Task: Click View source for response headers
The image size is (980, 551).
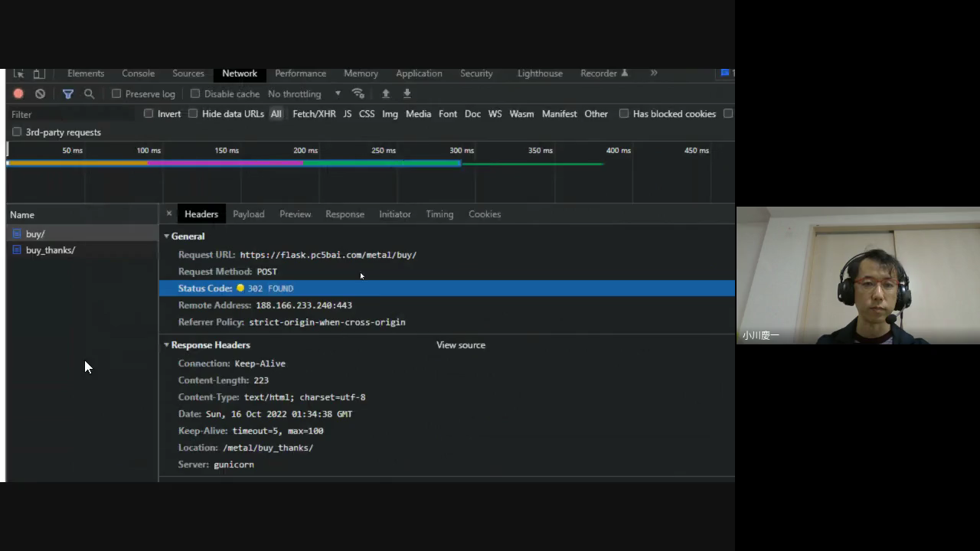Action: tap(460, 345)
